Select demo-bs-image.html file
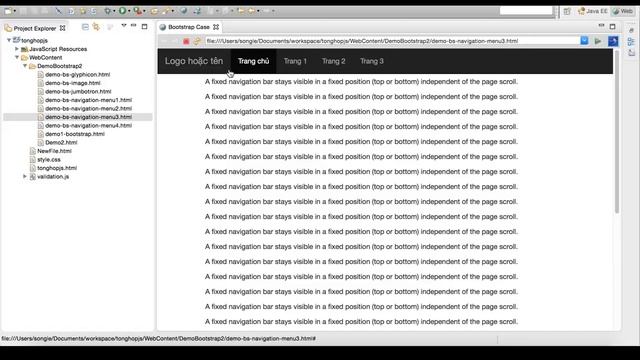This screenshot has height=360, width=640. [73, 83]
